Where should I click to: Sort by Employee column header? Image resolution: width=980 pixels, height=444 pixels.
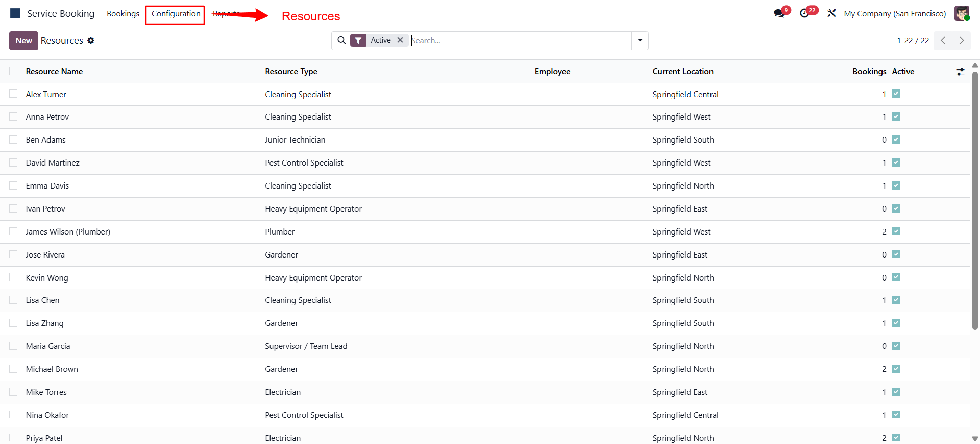coord(552,72)
